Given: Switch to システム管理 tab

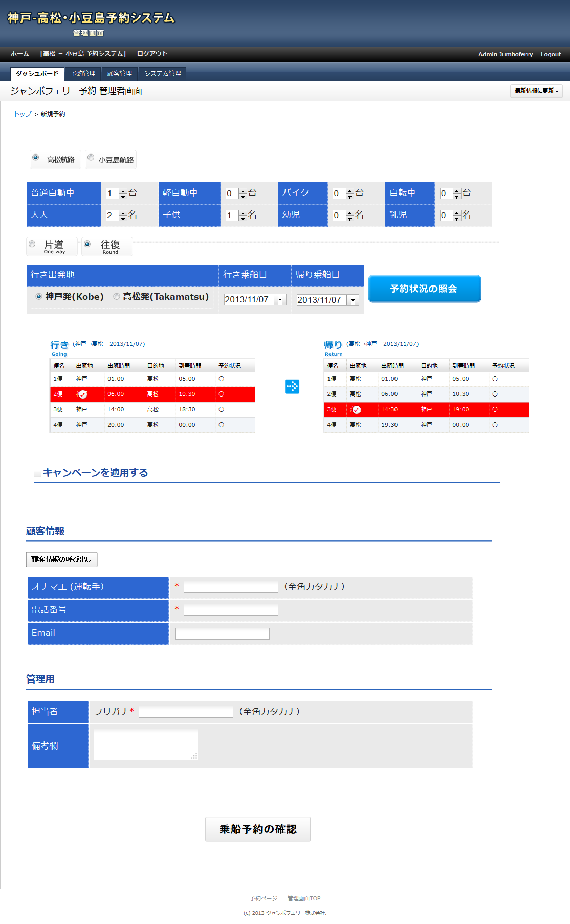Looking at the screenshot, I should coord(163,74).
